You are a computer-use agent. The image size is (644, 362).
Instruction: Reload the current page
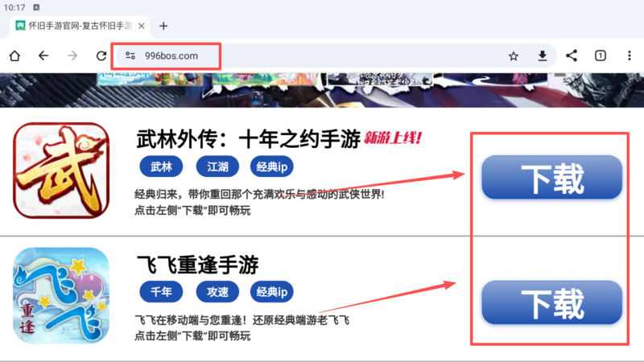click(x=101, y=56)
